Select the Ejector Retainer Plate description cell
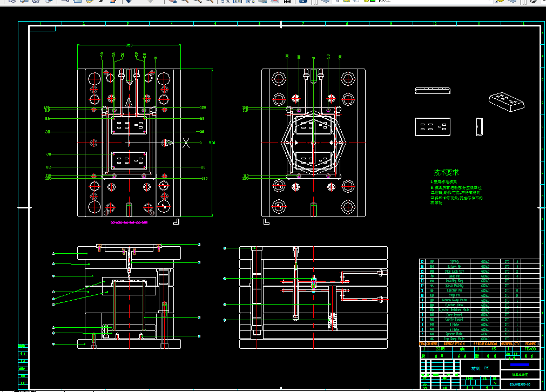 454,310
